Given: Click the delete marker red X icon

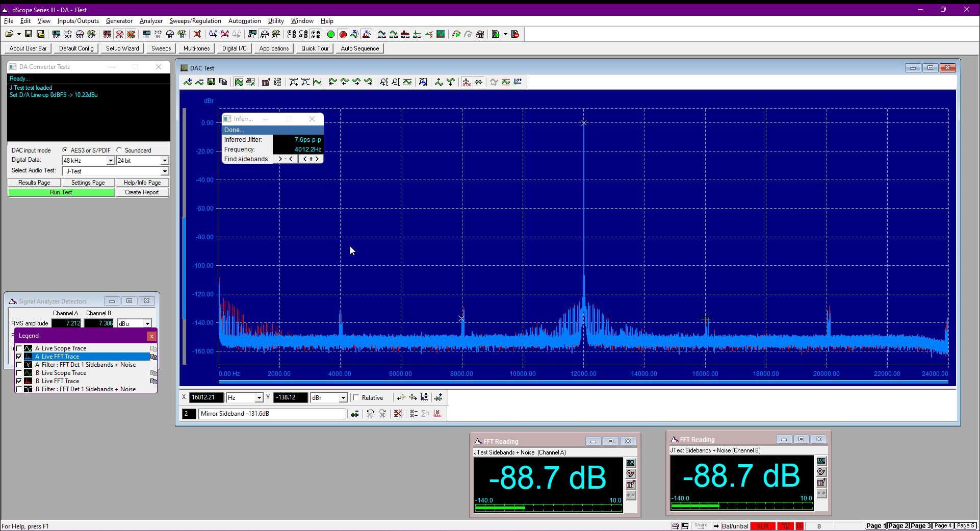Looking at the screenshot, I should (398, 414).
